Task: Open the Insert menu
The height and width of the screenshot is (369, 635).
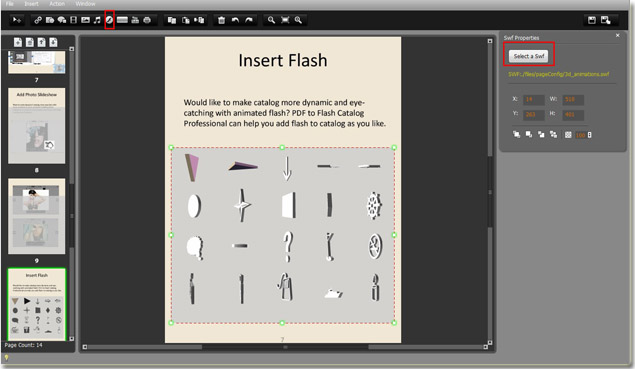Action: (32, 4)
